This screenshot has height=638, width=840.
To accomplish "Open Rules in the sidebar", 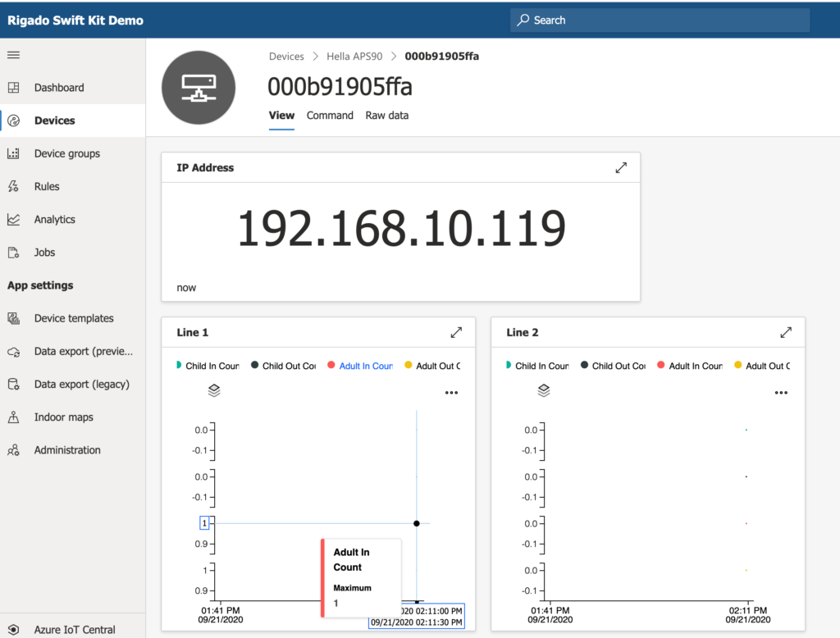I will 73,186.
